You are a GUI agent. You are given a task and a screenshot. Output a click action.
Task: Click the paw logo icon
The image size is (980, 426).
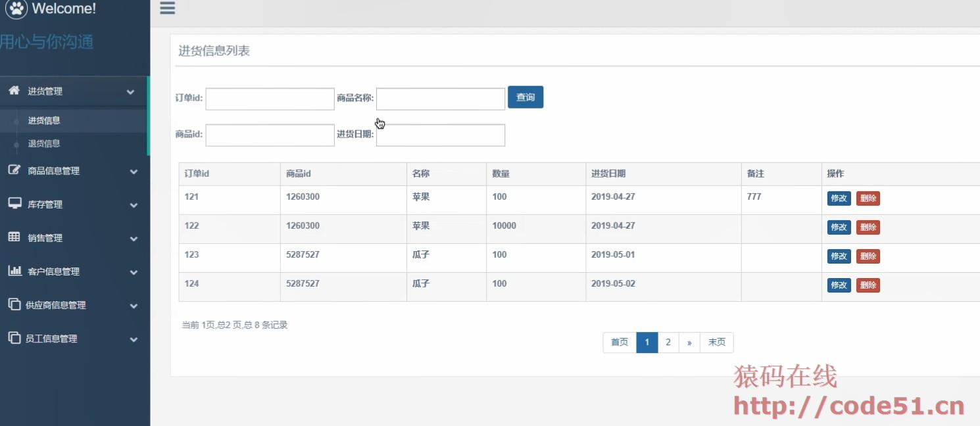click(16, 9)
